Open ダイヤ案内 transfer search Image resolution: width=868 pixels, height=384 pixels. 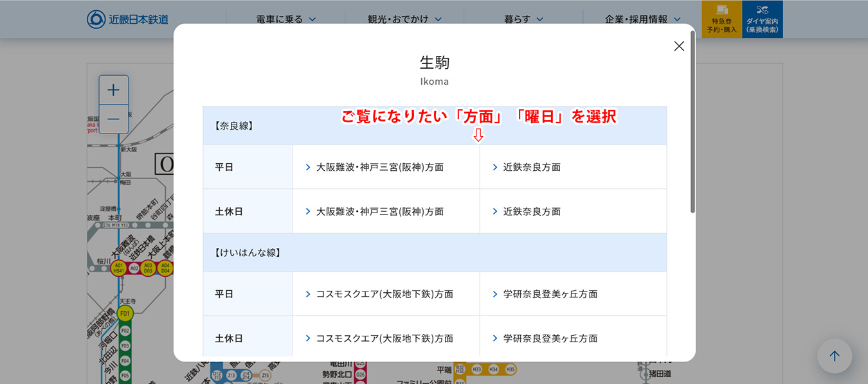click(763, 19)
